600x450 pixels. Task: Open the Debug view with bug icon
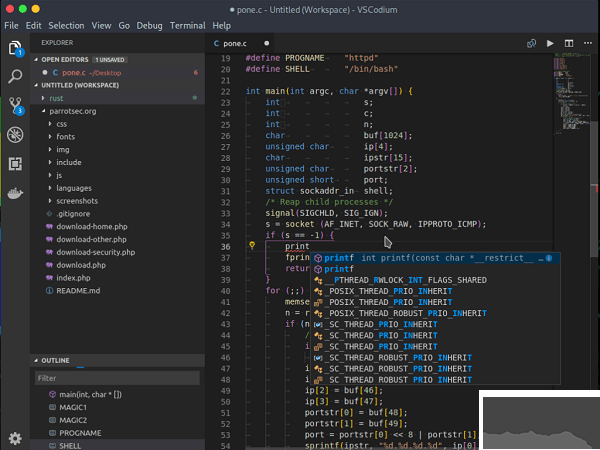point(15,135)
